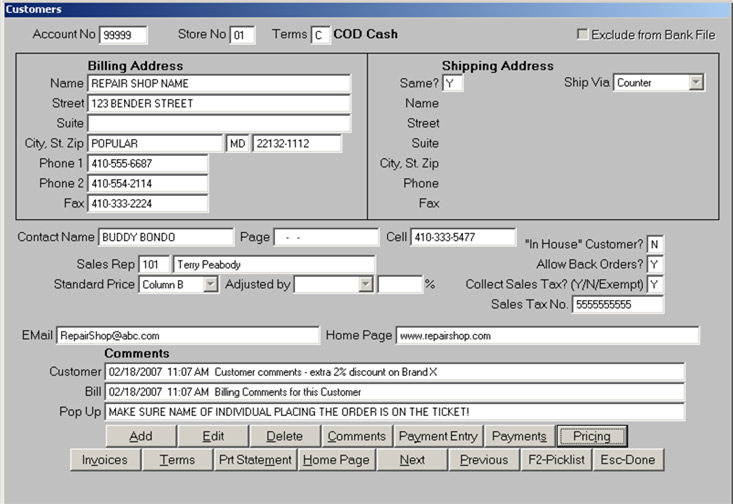Screen dimensions: 733x504
Task: Click the Account No field
Action: coord(123,35)
